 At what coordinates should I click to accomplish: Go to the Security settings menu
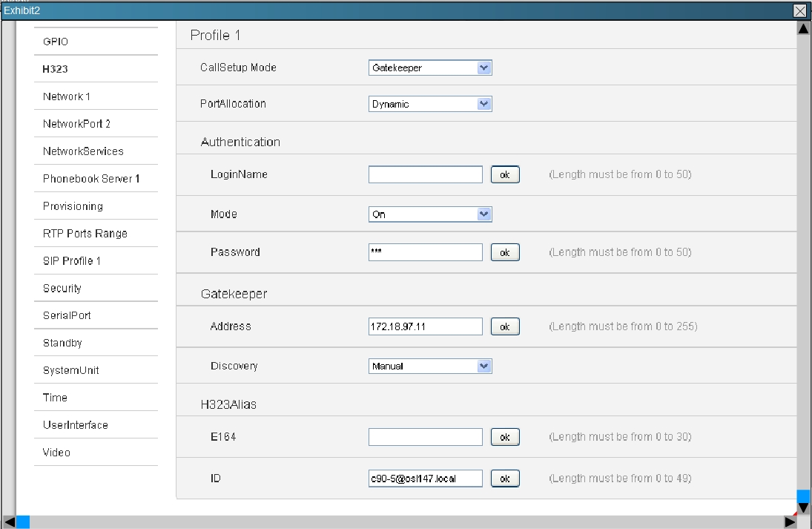tap(62, 288)
